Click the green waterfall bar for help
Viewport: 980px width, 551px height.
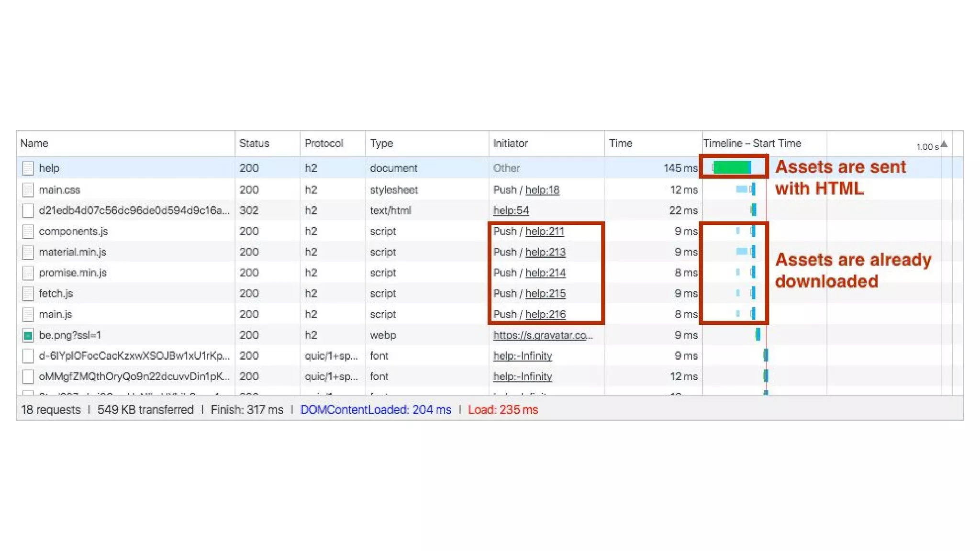tap(731, 167)
